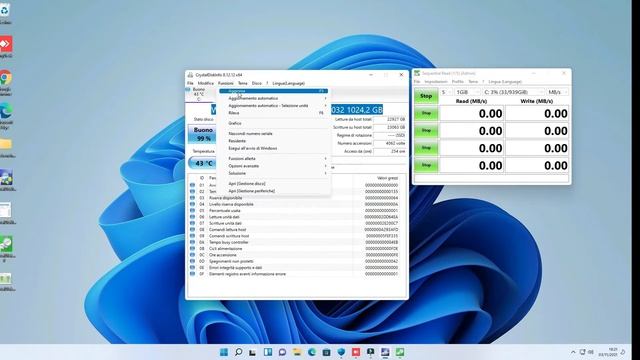Choose Rileva in Funzioni menu
This screenshot has width=640, height=360.
[274, 113]
